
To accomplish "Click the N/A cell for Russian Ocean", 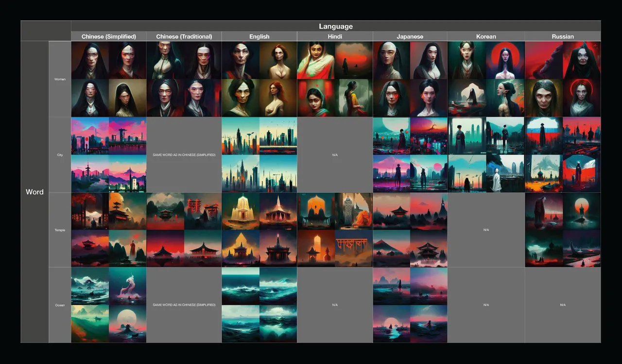I will [563, 305].
